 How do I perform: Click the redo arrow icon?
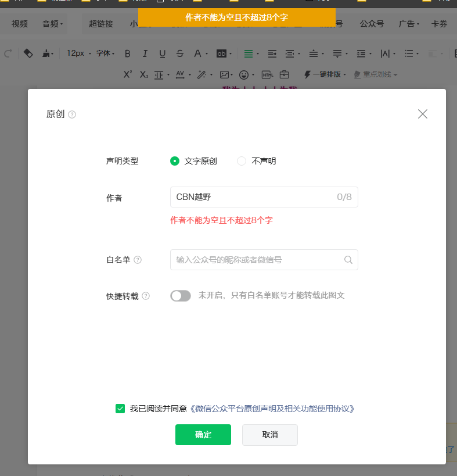click(x=8, y=53)
